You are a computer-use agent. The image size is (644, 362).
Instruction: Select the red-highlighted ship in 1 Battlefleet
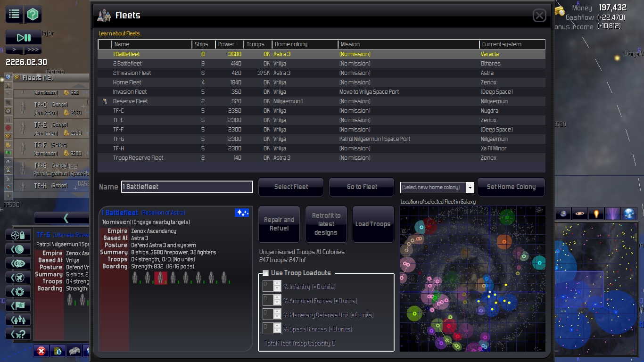pyautogui.click(x=161, y=278)
